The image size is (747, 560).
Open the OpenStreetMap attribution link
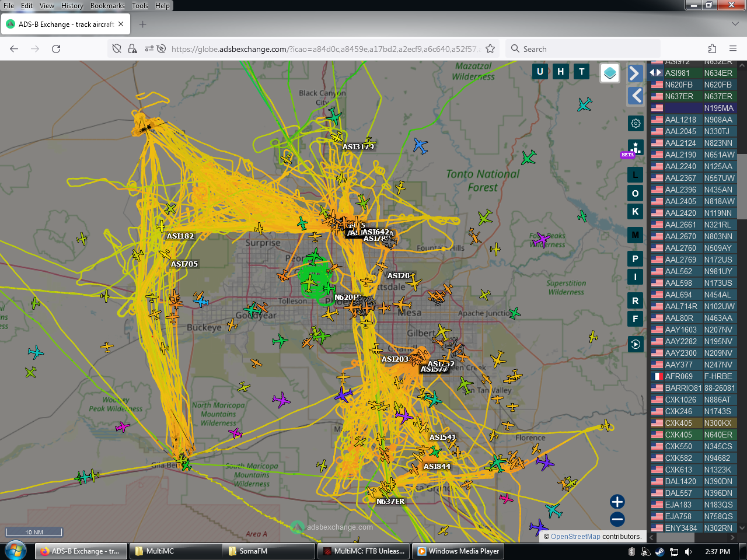pyautogui.click(x=575, y=537)
